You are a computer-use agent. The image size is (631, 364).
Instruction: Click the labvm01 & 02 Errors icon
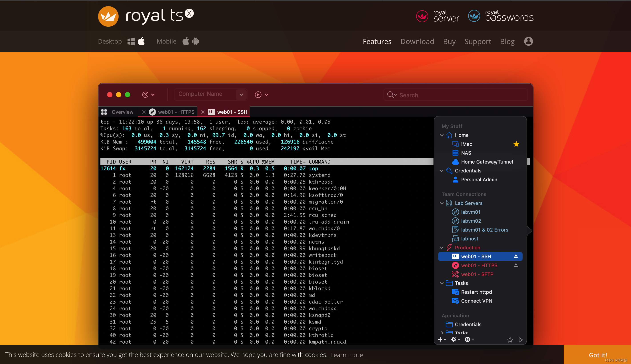pyautogui.click(x=455, y=230)
